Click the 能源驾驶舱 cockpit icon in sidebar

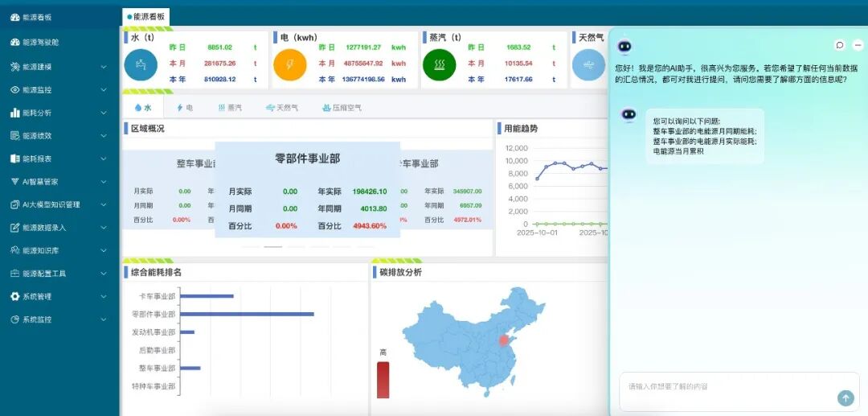pyautogui.click(x=15, y=42)
